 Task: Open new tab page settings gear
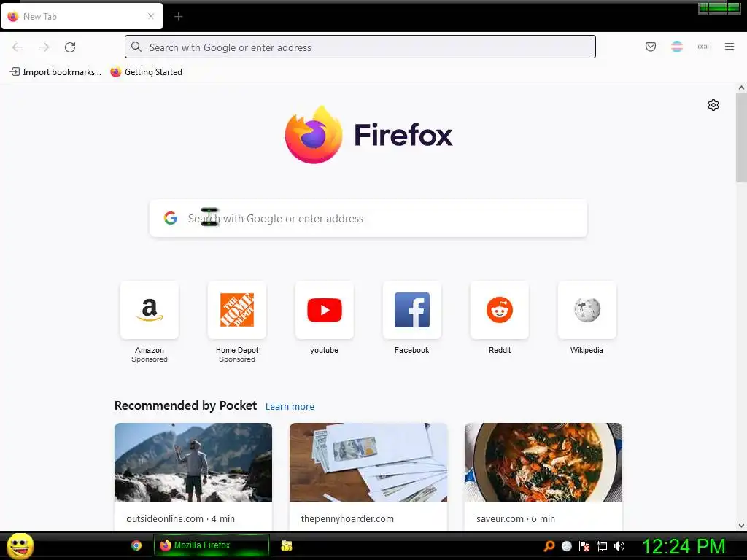pos(713,105)
